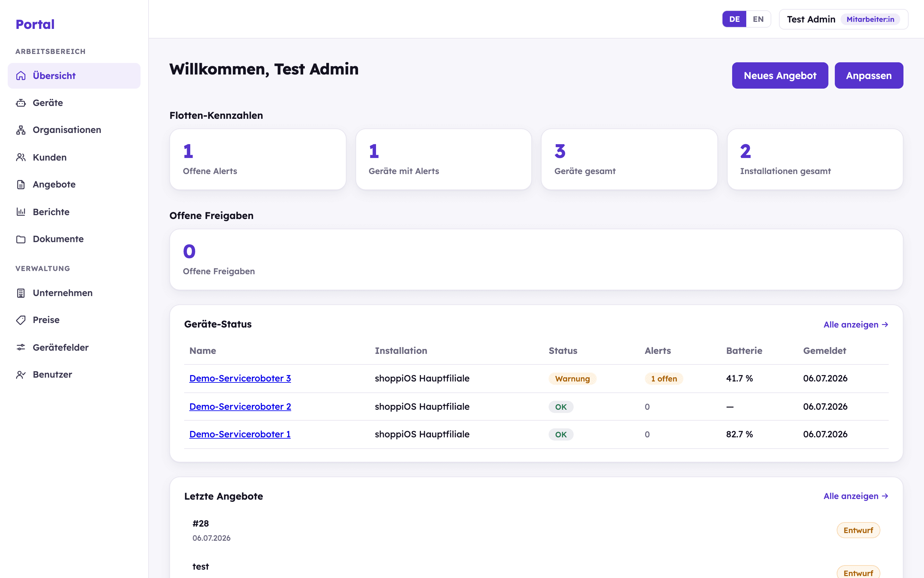Switch language to DE
This screenshot has width=924, height=578.
point(734,19)
